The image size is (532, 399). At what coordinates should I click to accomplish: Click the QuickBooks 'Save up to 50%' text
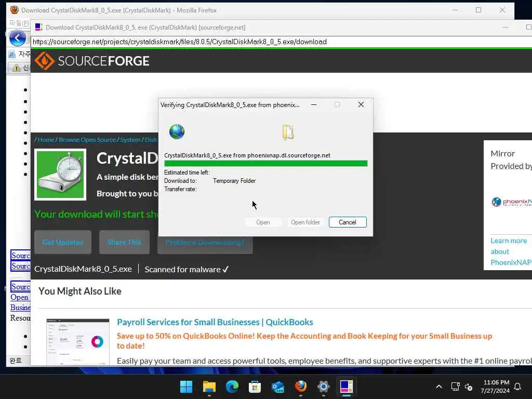[x=304, y=341]
